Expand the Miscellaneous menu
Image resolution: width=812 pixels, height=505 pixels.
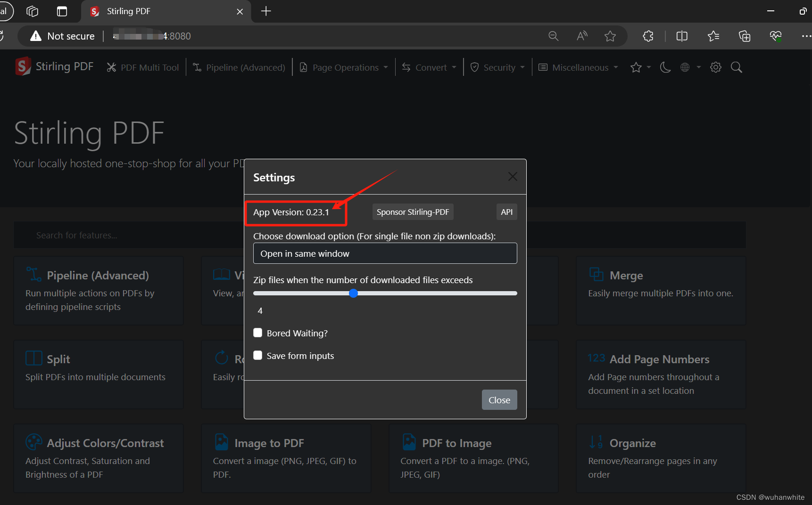click(579, 67)
